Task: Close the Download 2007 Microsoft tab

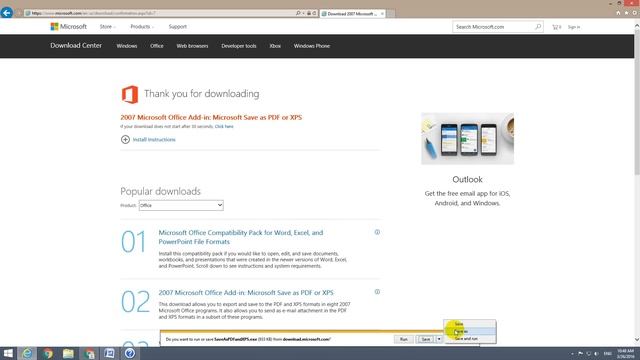Action: pos(382,13)
